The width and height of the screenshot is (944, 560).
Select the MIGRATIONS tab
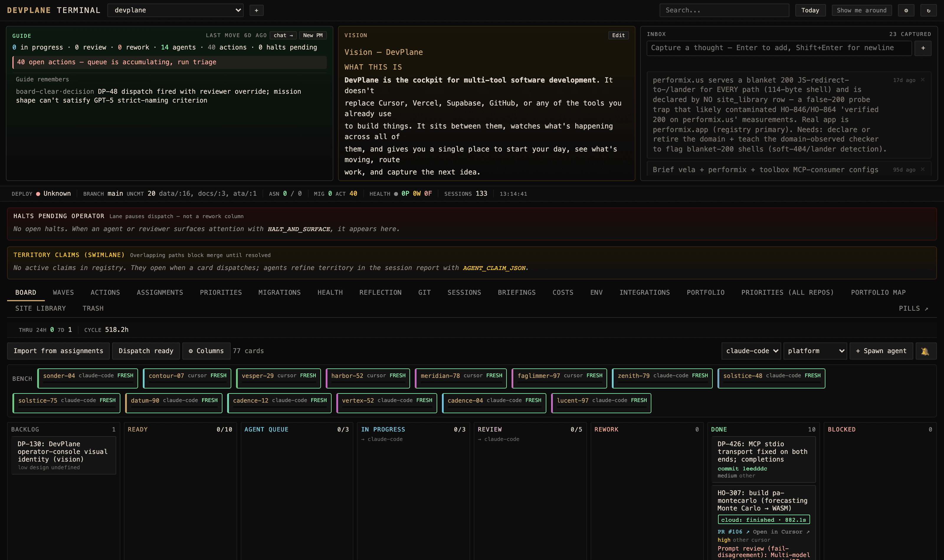click(279, 292)
